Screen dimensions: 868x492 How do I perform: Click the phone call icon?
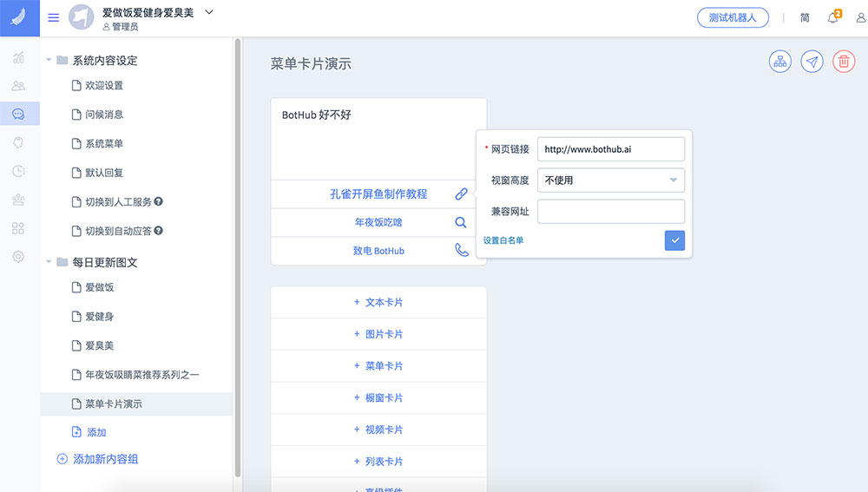click(x=462, y=250)
